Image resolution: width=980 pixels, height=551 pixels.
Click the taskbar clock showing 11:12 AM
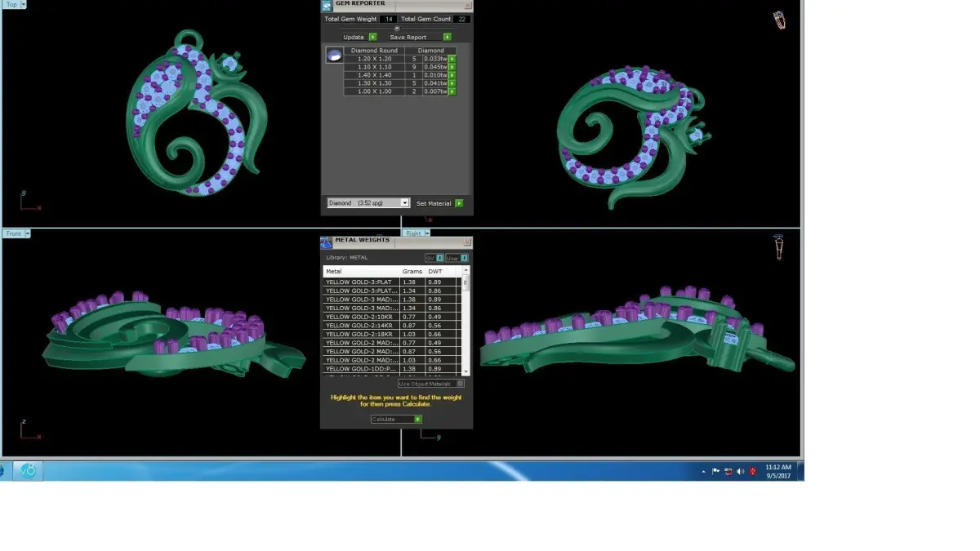[778, 471]
